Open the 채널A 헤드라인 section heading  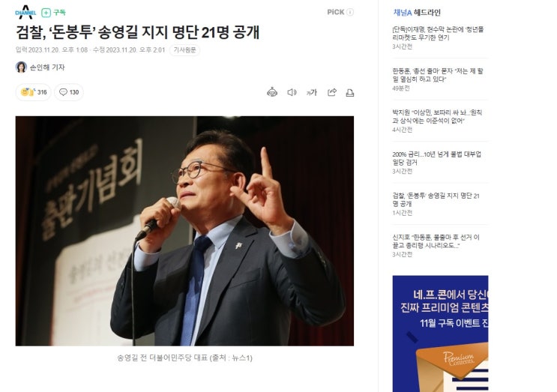pos(417,13)
